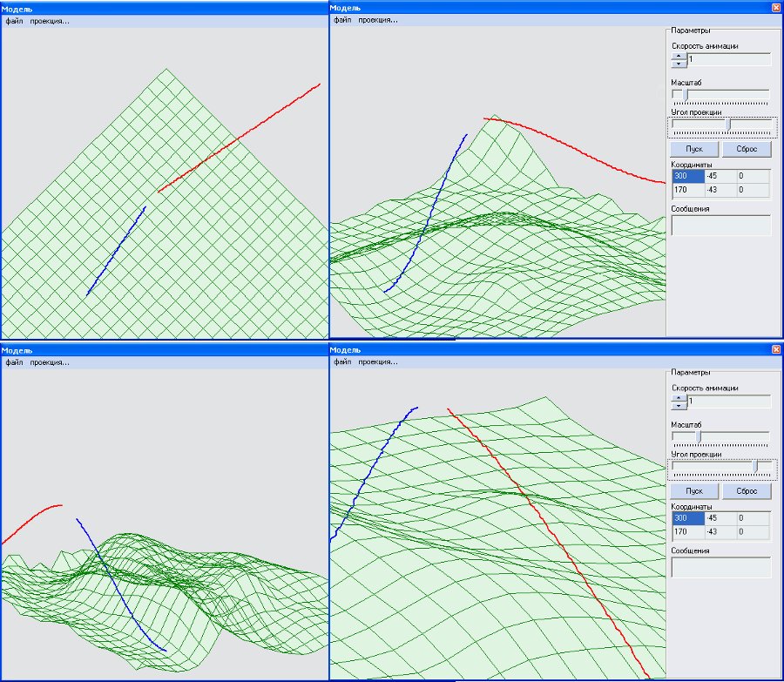Open the файл menu in the lower-left window

[x=14, y=362]
